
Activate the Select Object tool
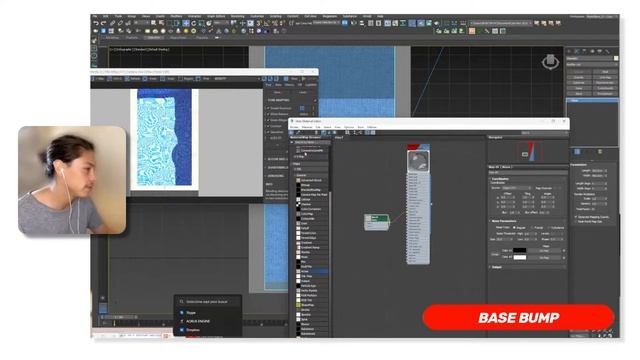(x=154, y=23)
